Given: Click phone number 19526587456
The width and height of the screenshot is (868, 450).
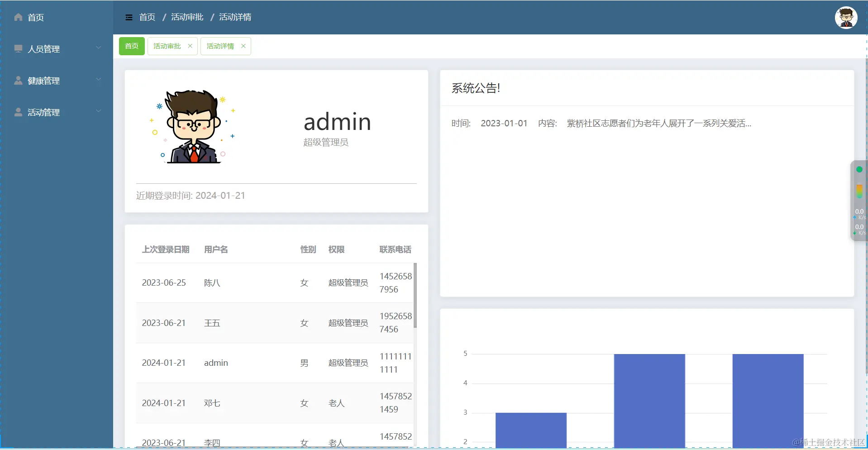Looking at the screenshot, I should pos(396,323).
